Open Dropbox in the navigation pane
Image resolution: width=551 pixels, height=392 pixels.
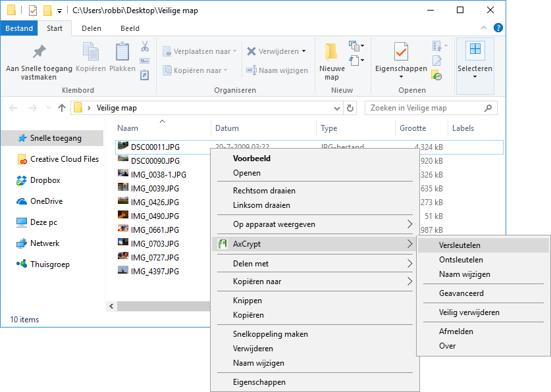[x=45, y=180]
